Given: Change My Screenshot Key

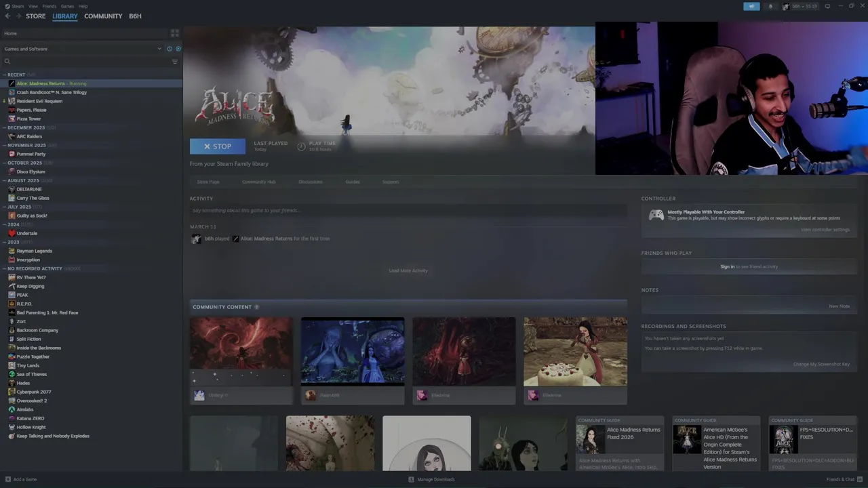Looking at the screenshot, I should tap(821, 364).
